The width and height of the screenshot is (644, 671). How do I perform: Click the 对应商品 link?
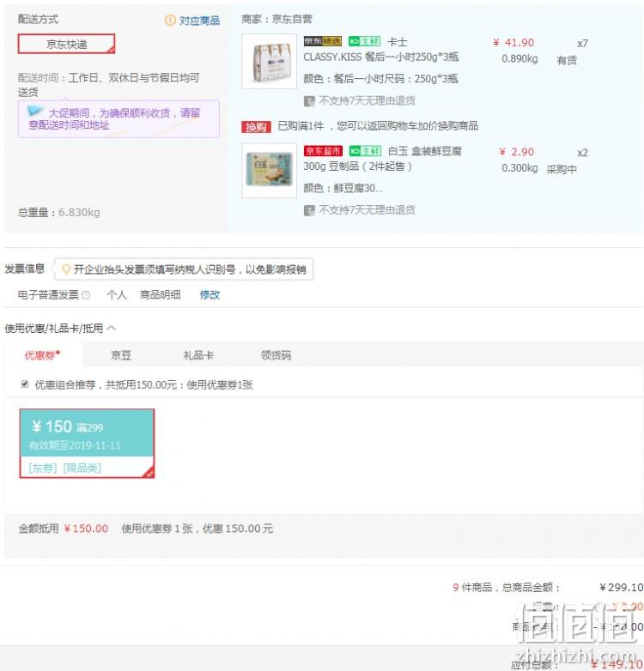pos(199,20)
